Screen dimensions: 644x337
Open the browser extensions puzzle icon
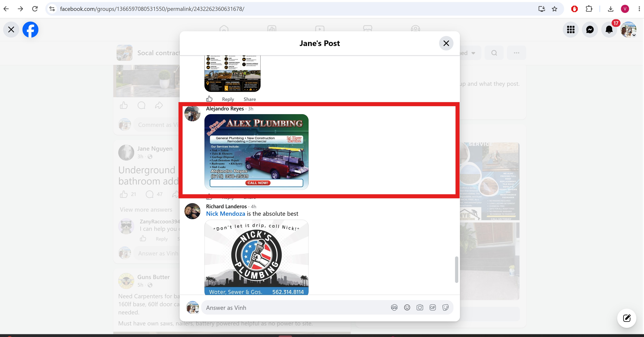[589, 9]
